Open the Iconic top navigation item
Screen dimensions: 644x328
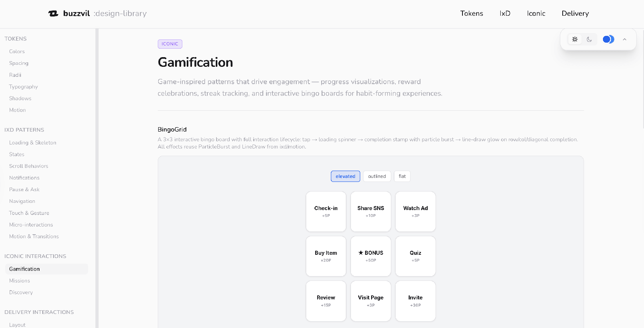pos(536,13)
